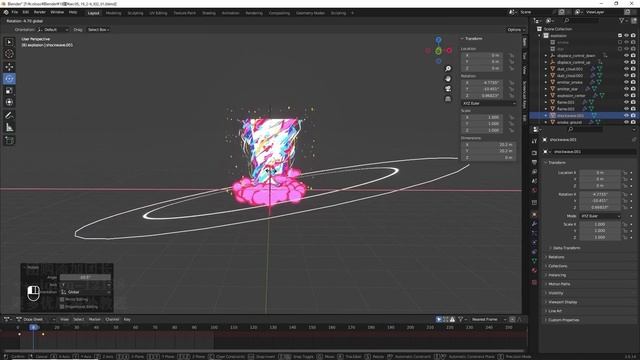The image size is (640, 360).
Task: Switch to the Shading workspace tab
Action: coord(209,13)
